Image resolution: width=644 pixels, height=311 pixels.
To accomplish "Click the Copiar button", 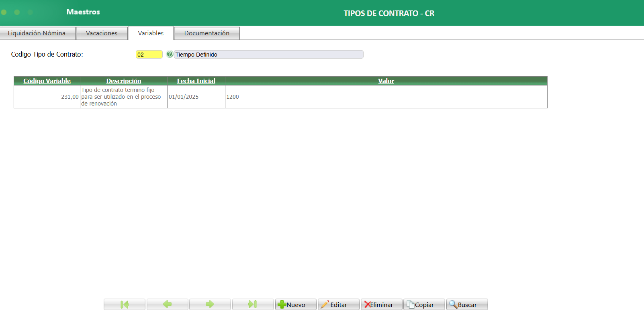I will (x=424, y=305).
